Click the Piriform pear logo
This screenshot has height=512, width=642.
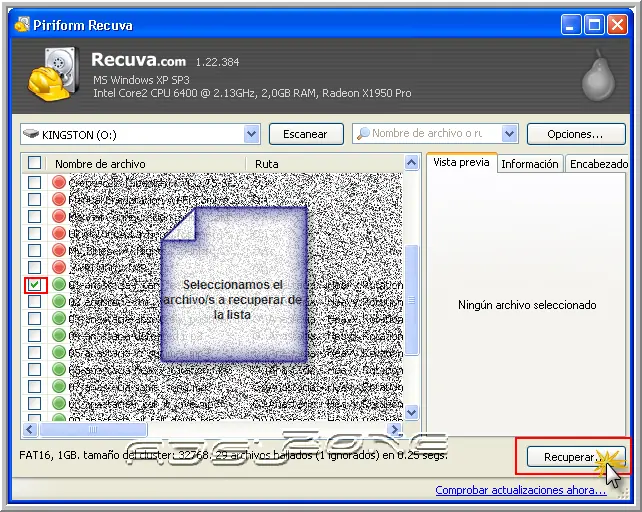click(x=598, y=75)
